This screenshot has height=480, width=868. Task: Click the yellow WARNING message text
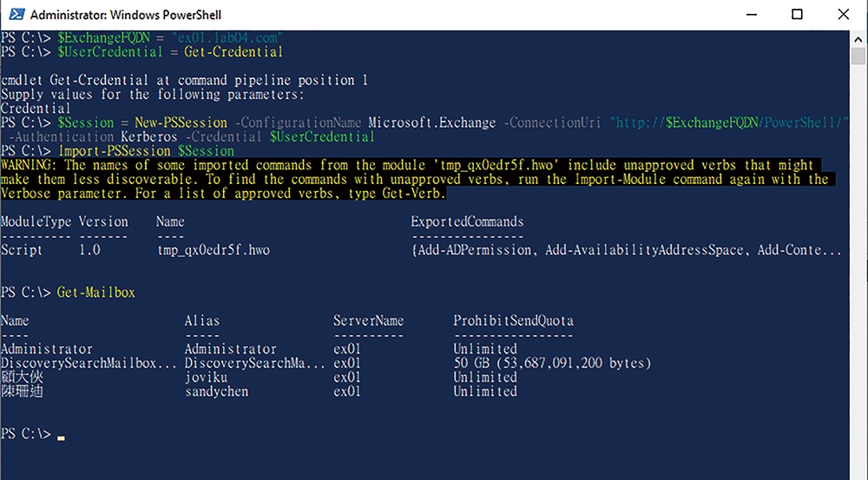pyautogui.click(x=418, y=179)
